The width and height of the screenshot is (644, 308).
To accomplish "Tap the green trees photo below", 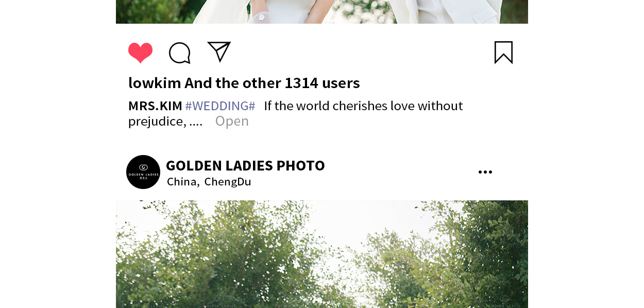I will (322, 254).
